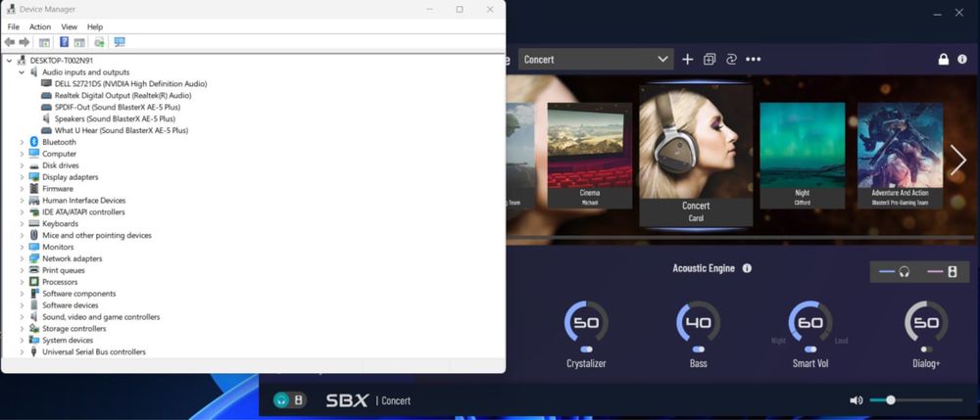Click the Forward arrow in Device Manager toolbar

(24, 42)
